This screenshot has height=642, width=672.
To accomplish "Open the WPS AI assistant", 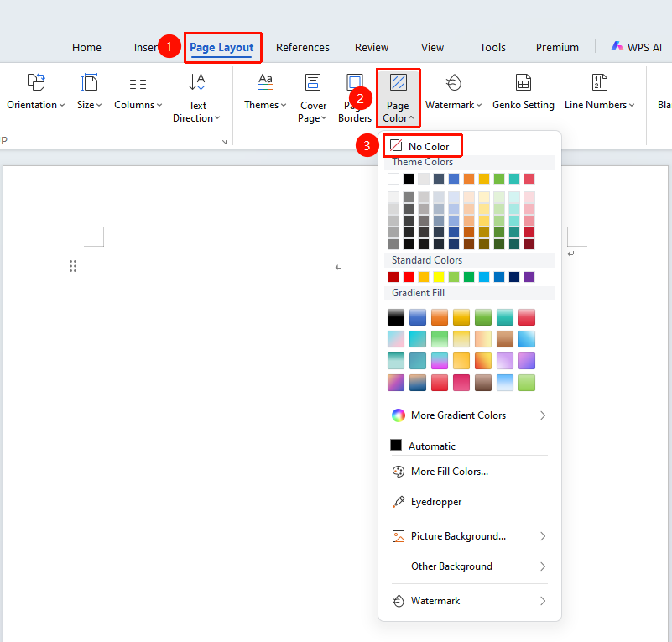I will click(x=637, y=47).
